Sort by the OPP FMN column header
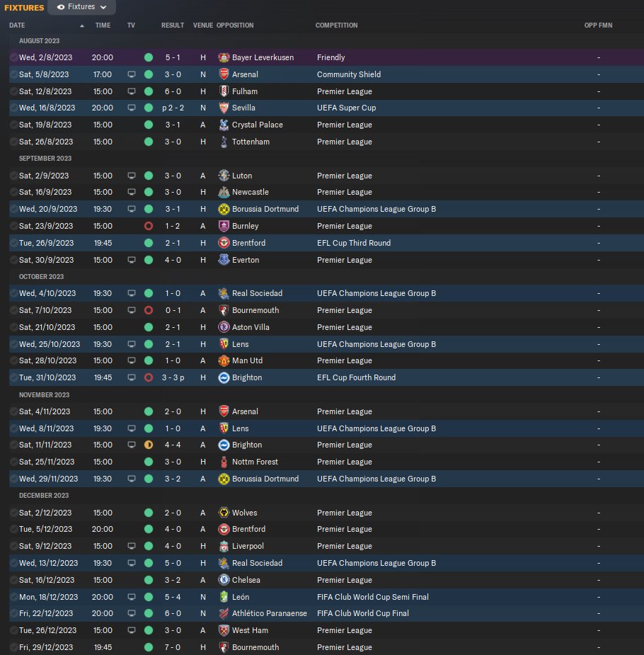 coord(598,25)
